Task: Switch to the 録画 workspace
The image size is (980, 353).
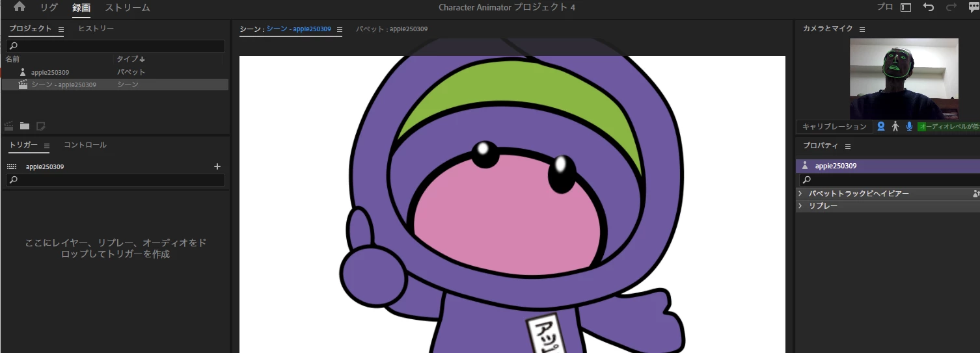Action: 81,8
